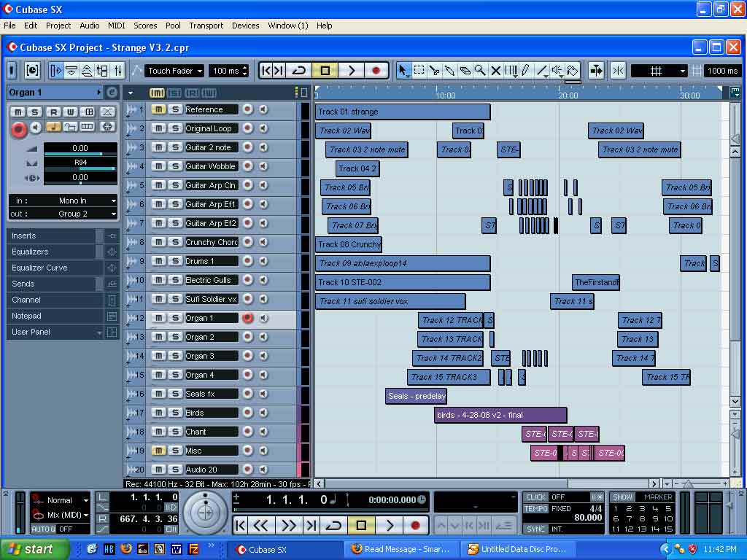Toggle Cycle loop in the toolbar
This screenshot has width=747, height=560.
coord(298,71)
